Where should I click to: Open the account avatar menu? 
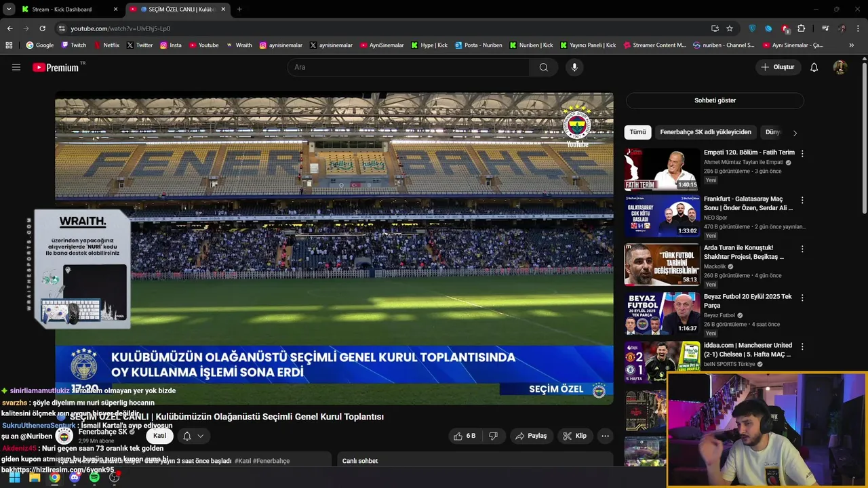coord(840,67)
